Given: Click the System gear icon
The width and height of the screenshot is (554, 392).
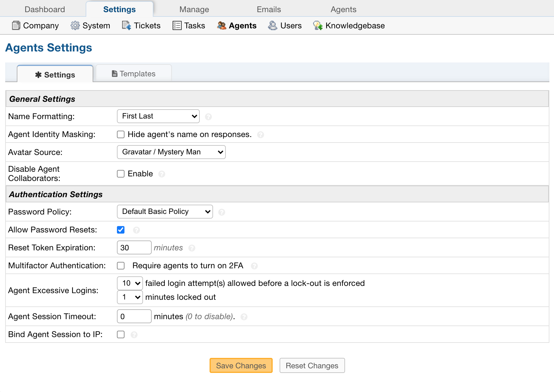Looking at the screenshot, I should tap(75, 25).
